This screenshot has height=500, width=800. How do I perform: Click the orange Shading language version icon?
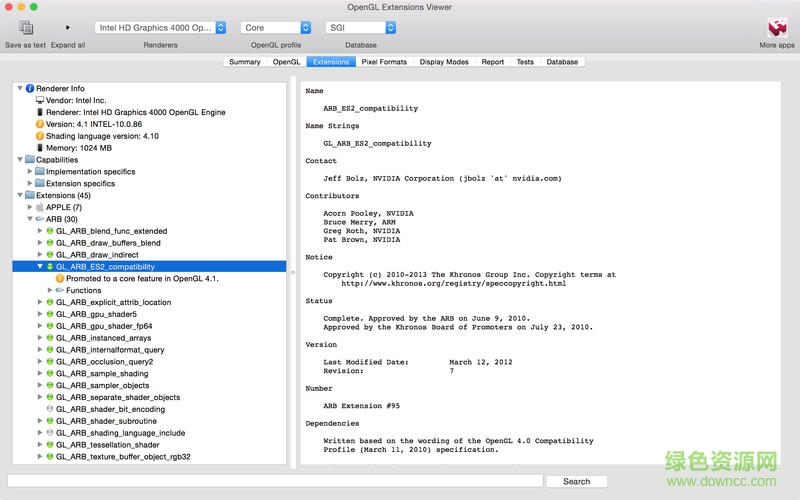point(40,136)
